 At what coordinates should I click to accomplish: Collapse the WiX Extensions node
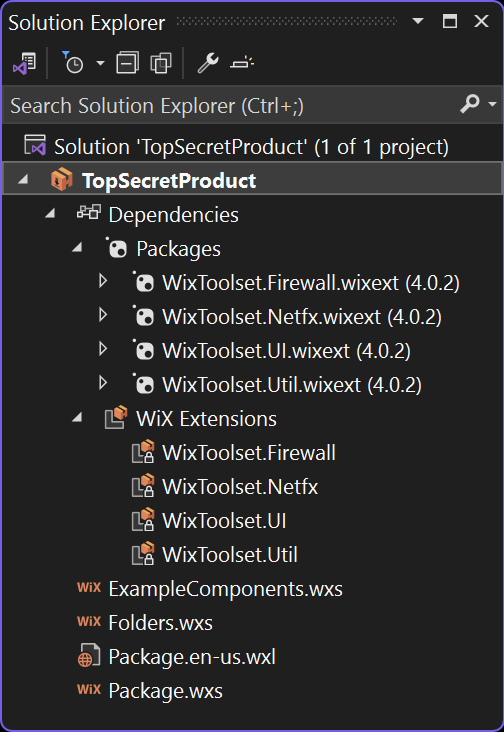click(77, 418)
